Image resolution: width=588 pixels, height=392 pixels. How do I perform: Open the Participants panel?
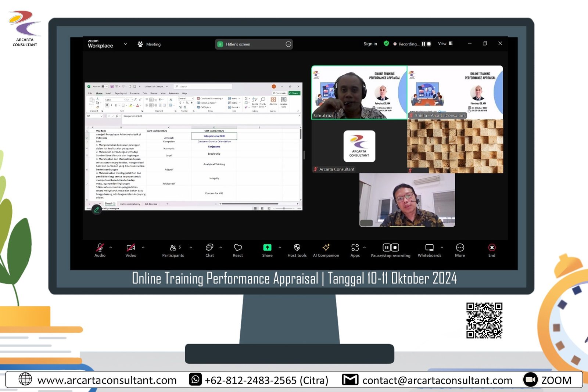pyautogui.click(x=173, y=248)
